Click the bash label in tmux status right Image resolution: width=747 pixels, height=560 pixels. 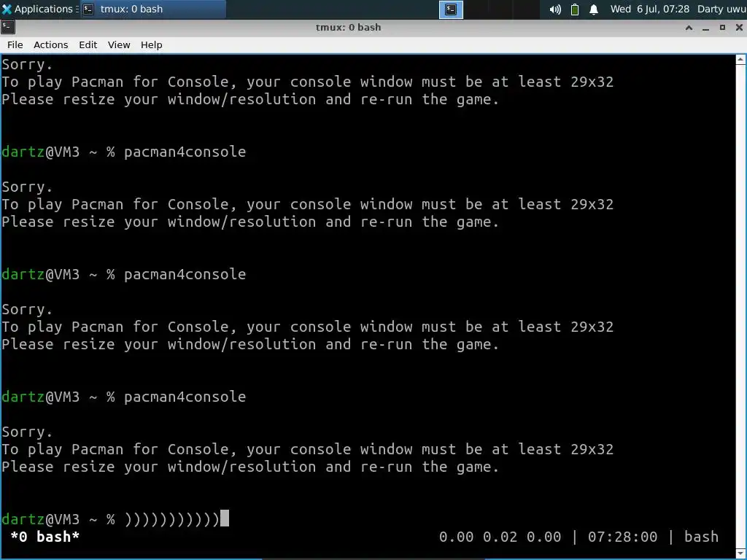(701, 537)
